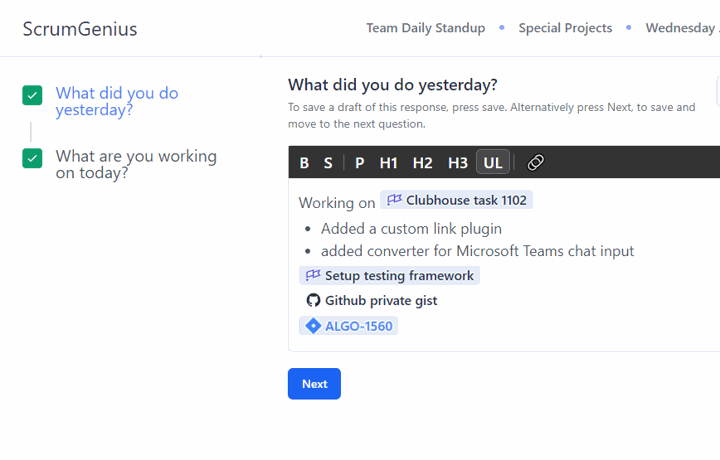Insert a link using chain icon
Screen dimensions: 720x460
535,163
